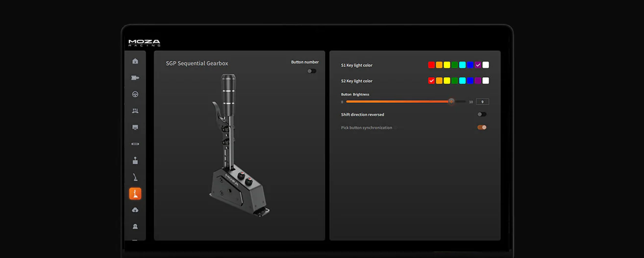The width and height of the screenshot is (644, 258).
Task: Select the highlighted sequential shifter icon
Action: 135,194
